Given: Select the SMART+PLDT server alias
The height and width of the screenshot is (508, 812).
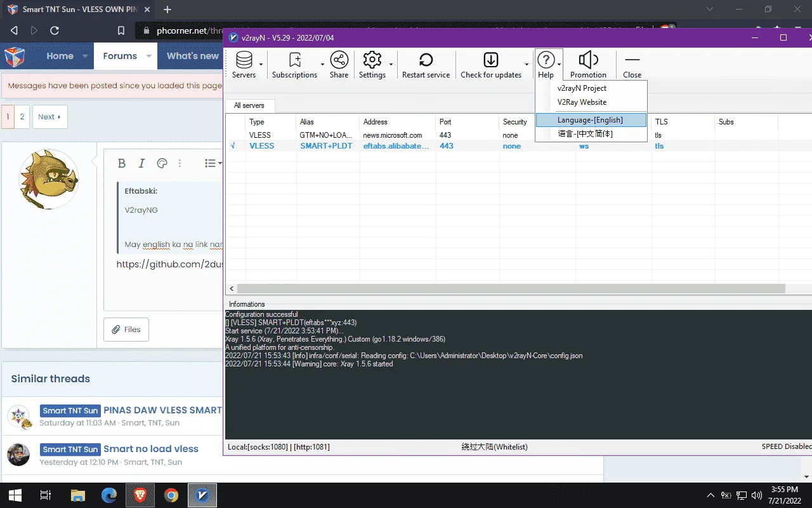Looking at the screenshot, I should [326, 146].
